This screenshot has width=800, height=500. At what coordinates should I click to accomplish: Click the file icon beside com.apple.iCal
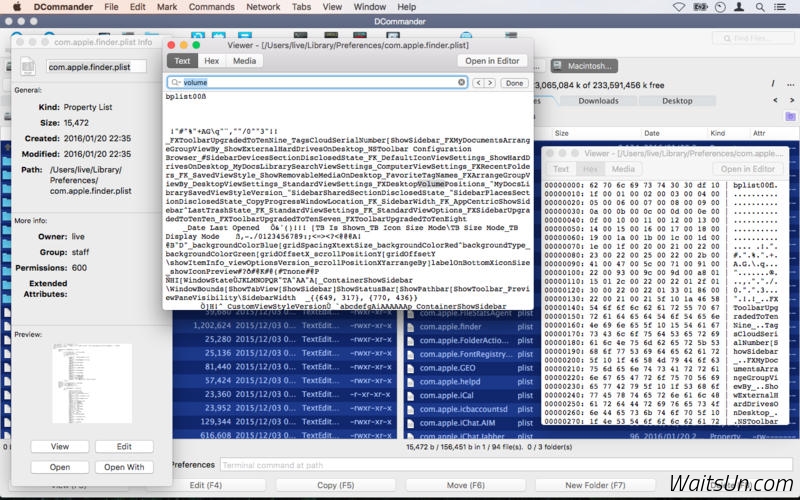(x=411, y=395)
